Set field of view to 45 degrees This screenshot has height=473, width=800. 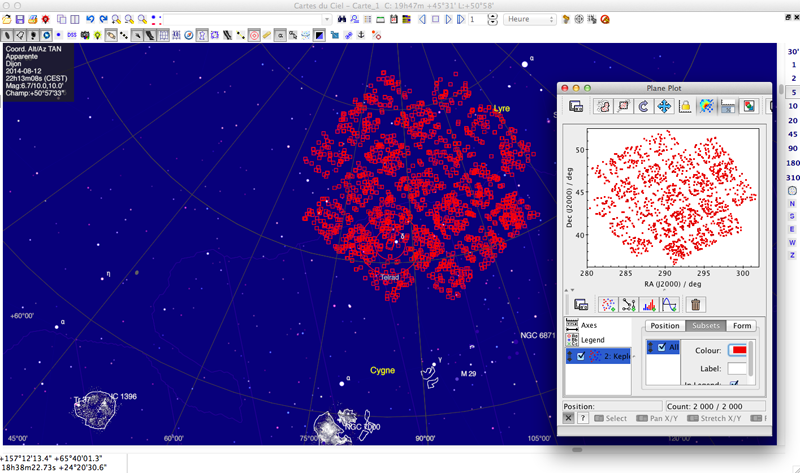[x=792, y=134]
